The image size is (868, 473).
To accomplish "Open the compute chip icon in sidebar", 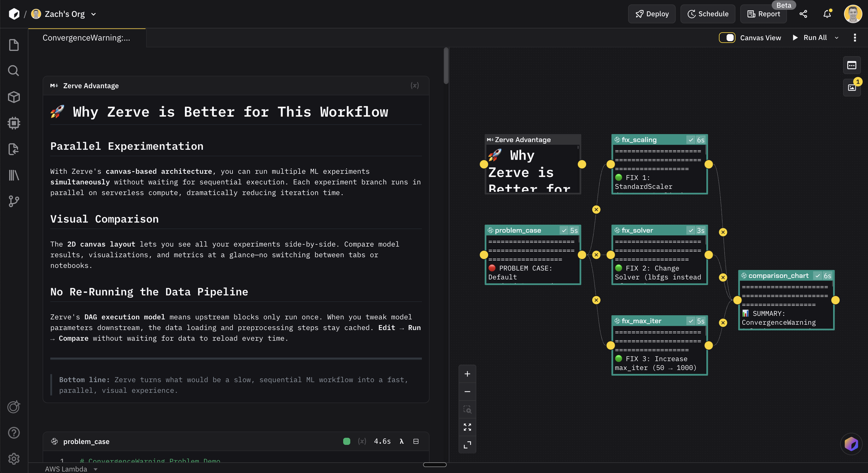I will (x=14, y=123).
